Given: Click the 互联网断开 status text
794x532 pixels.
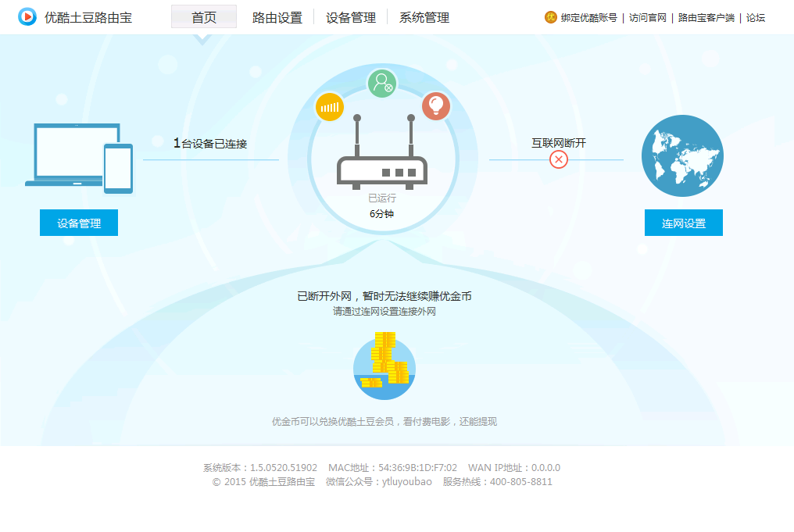Looking at the screenshot, I should click(x=559, y=143).
